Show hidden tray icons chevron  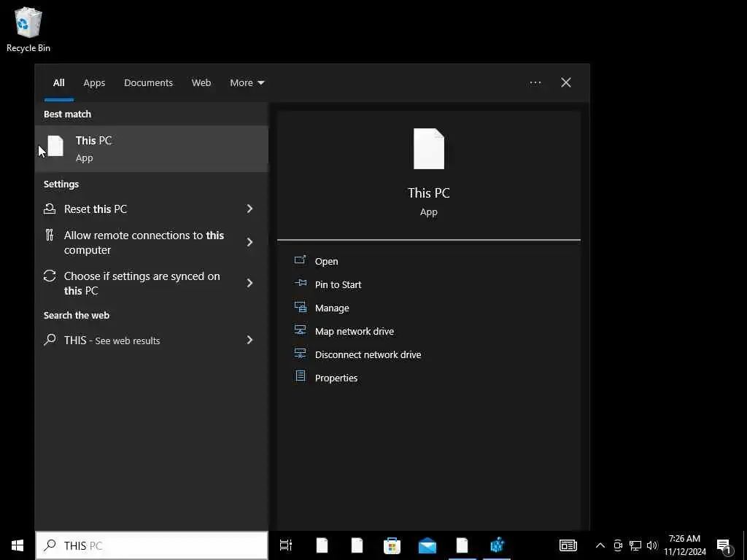[600, 545]
